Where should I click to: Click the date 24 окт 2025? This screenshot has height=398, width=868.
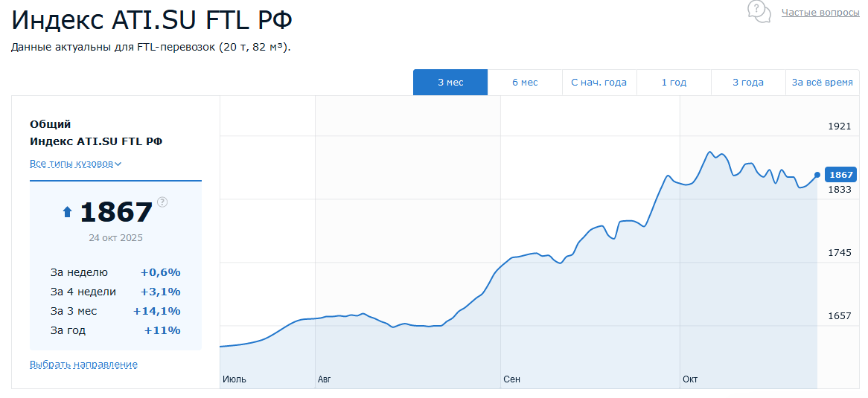tap(115, 238)
